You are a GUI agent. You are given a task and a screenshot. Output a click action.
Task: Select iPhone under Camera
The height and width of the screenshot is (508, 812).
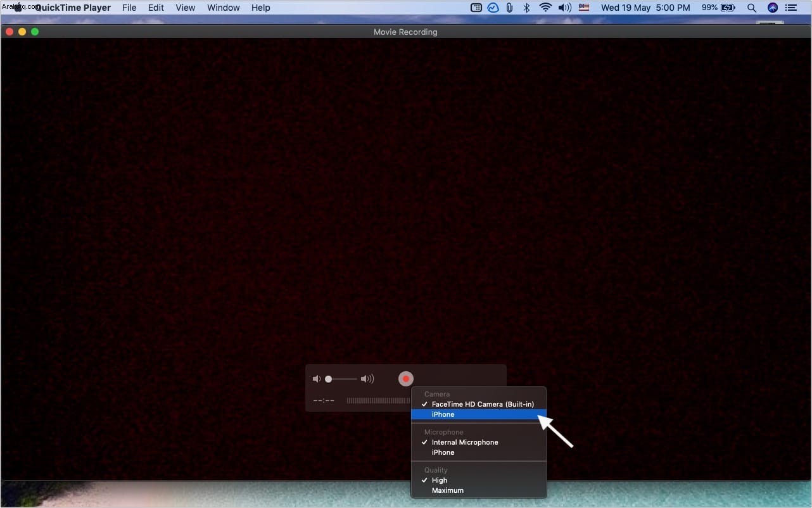[x=478, y=414]
